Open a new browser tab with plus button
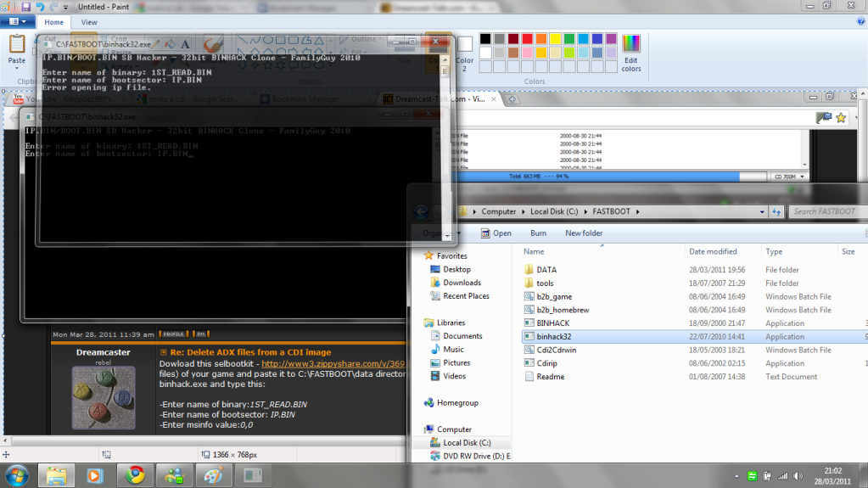The width and height of the screenshot is (868, 488). pos(512,99)
